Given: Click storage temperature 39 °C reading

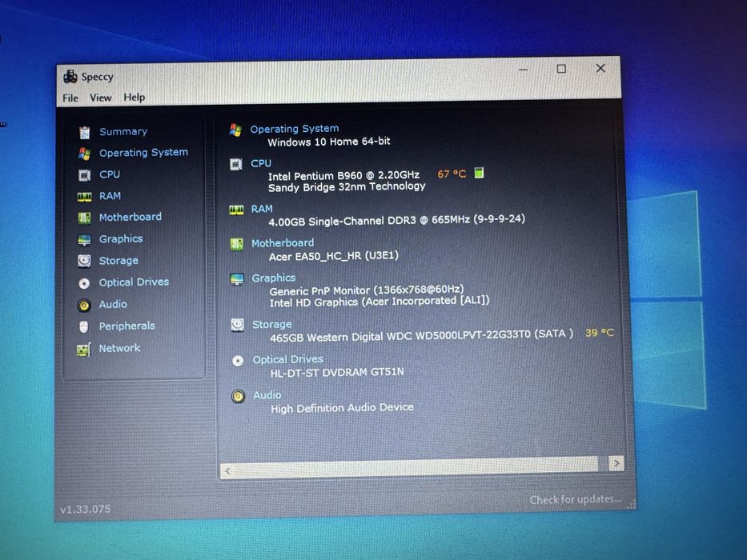Looking at the screenshot, I should click(x=600, y=332).
